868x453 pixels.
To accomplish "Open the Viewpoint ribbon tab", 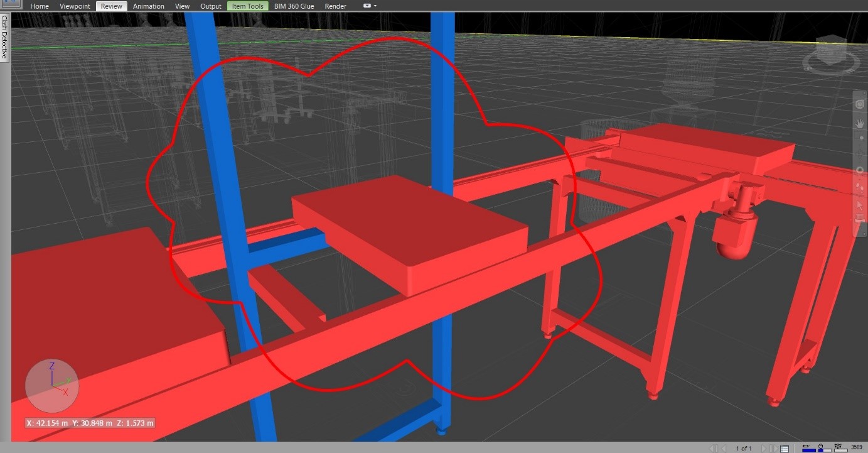I will pos(75,6).
